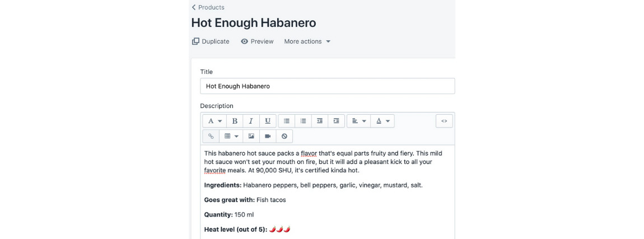Screen dimensions: 644x239
Task: Insert a bulleted list
Action: pyautogui.click(x=287, y=121)
